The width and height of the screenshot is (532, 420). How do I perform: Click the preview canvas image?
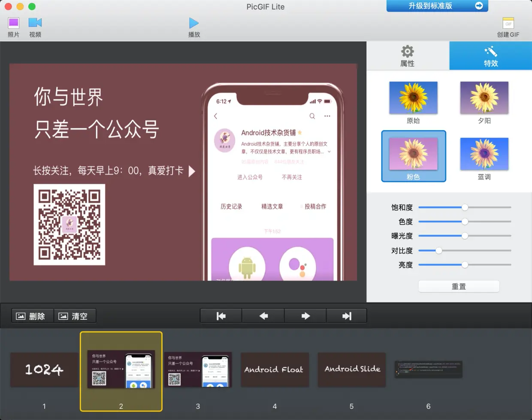point(183,172)
